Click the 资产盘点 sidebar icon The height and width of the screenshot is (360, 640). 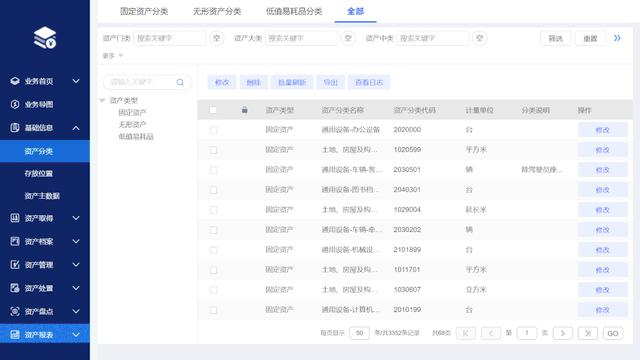click(15, 311)
